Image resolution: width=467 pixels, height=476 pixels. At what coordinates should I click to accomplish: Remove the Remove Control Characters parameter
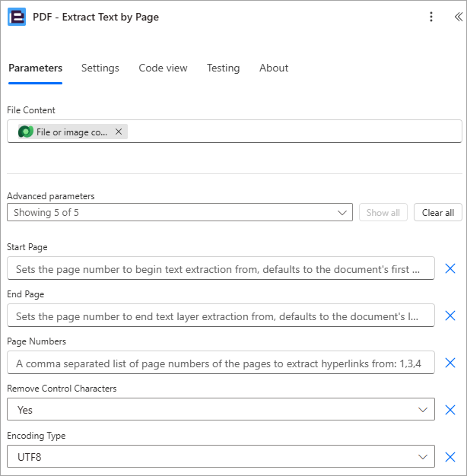click(x=450, y=410)
